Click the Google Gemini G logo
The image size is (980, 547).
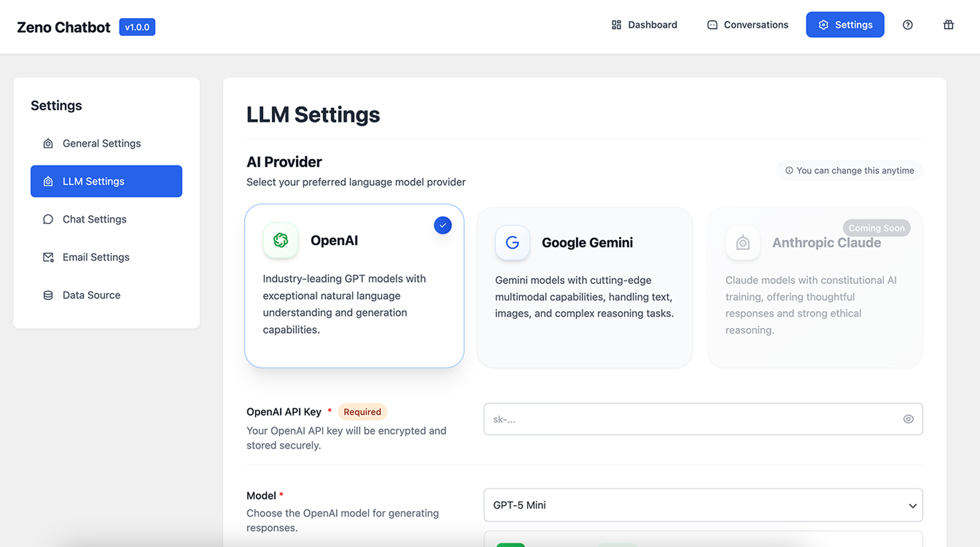(x=512, y=242)
